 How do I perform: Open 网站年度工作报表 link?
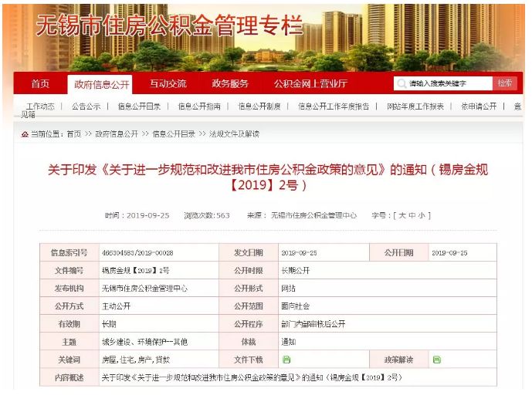pos(415,106)
